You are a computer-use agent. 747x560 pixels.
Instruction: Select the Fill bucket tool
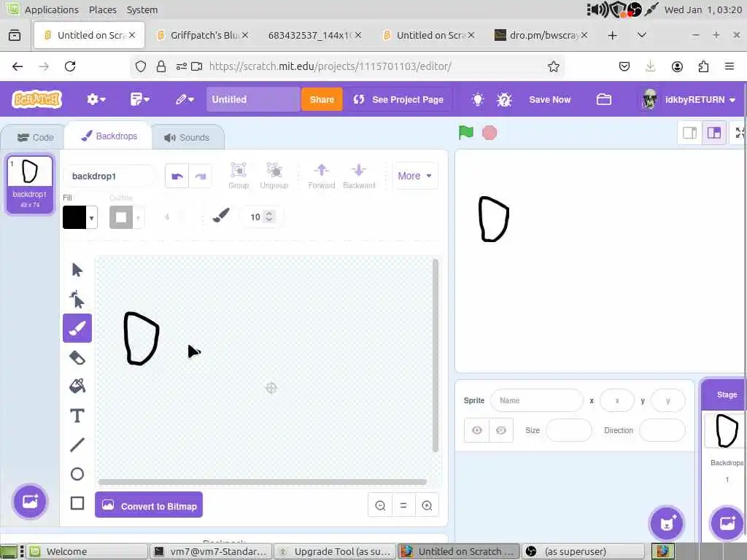click(77, 386)
